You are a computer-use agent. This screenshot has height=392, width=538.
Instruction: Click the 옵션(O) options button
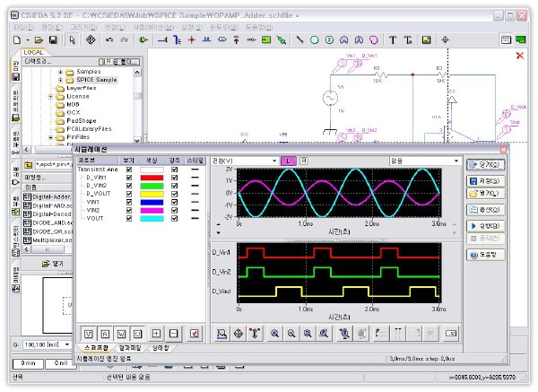pyautogui.click(x=485, y=209)
